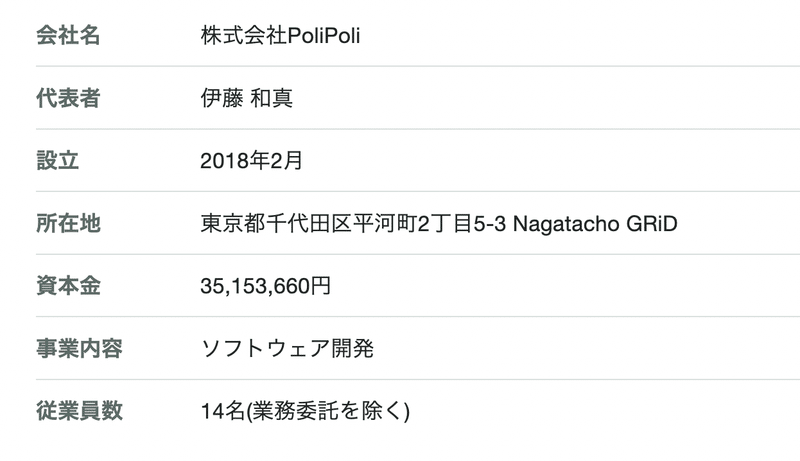Click the 代表者 label
The height and width of the screenshot is (461, 800).
click(x=68, y=98)
